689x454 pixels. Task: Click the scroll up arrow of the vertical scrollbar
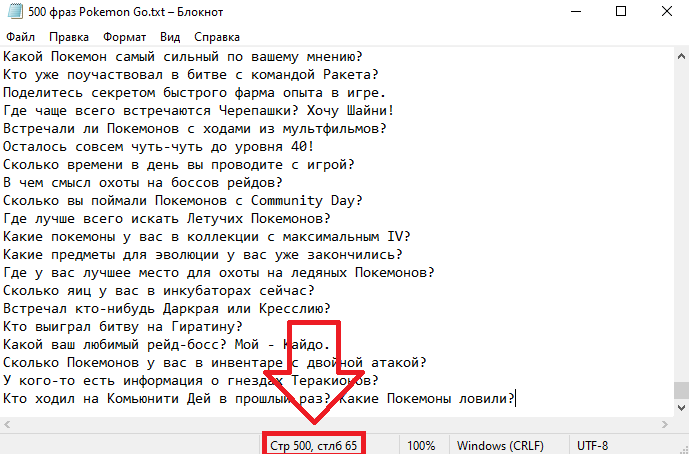pyautogui.click(x=680, y=55)
